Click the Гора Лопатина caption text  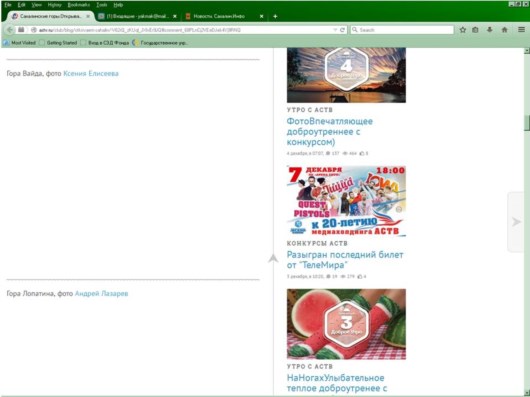[x=40, y=293]
